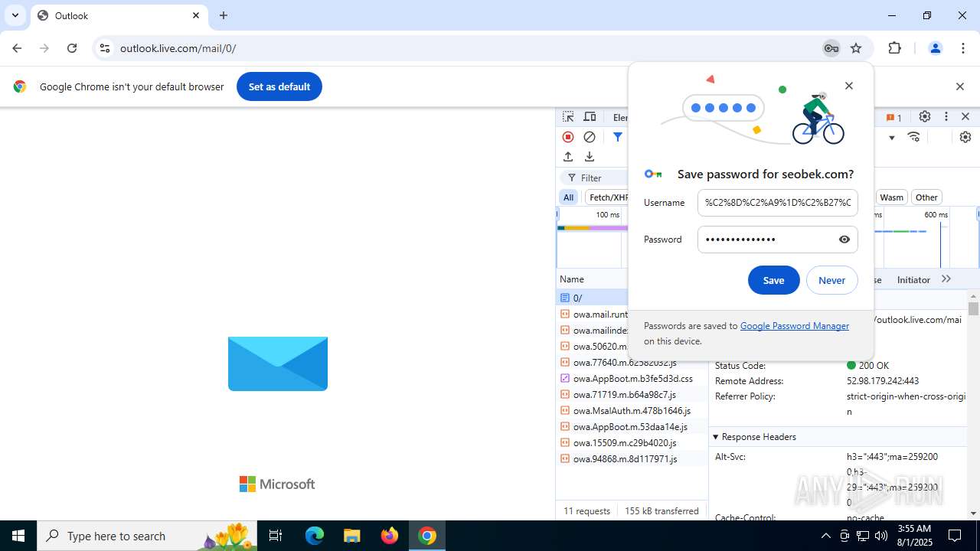Screen dimensions: 980x551
Task: Bookmark this page with star icon
Action: click(x=856, y=48)
